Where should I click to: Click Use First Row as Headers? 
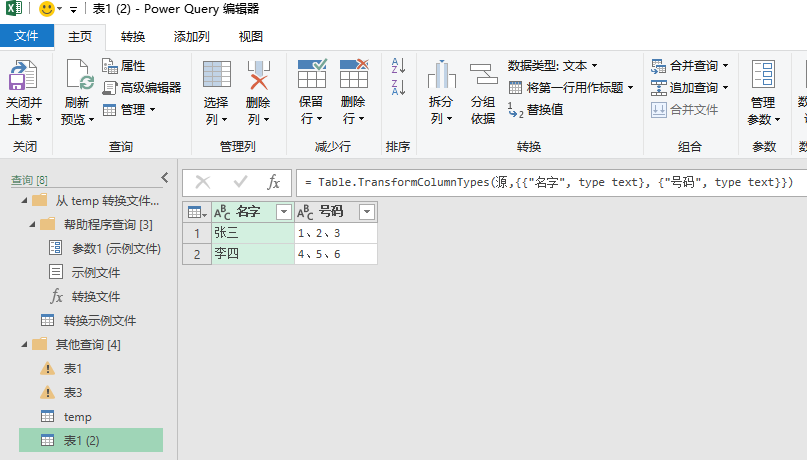pyautogui.click(x=571, y=87)
